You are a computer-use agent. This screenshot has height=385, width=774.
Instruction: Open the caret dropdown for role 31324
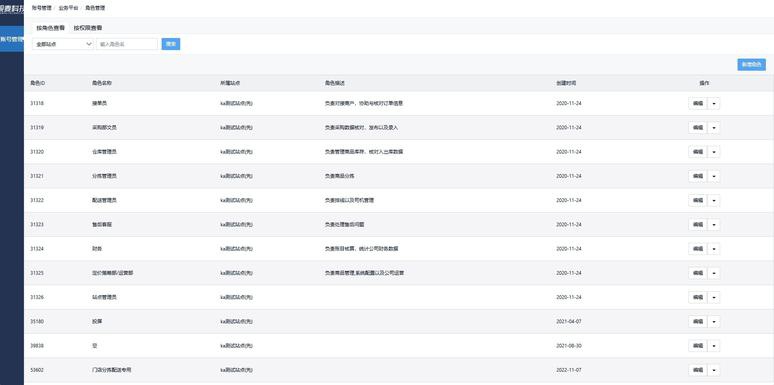point(714,249)
